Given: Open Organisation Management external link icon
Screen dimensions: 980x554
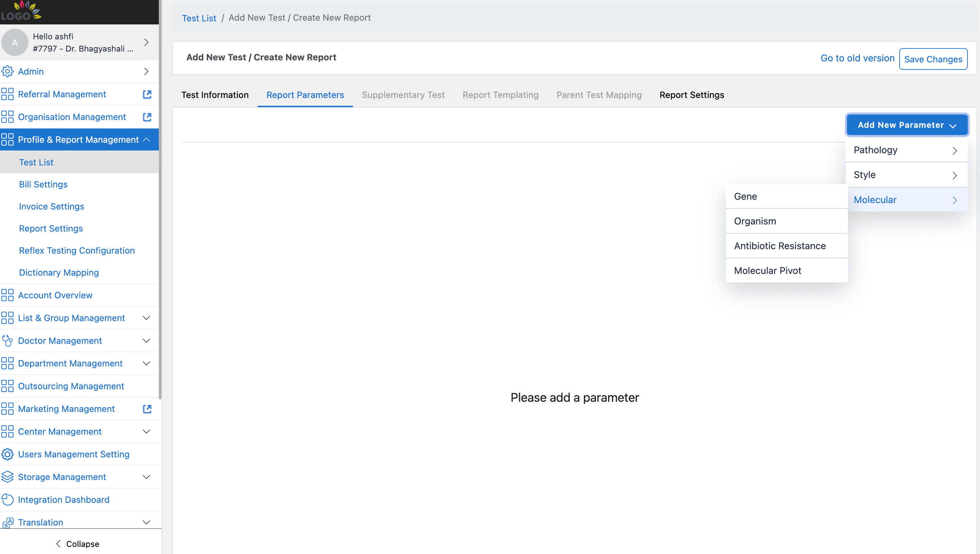Looking at the screenshot, I should [x=147, y=117].
